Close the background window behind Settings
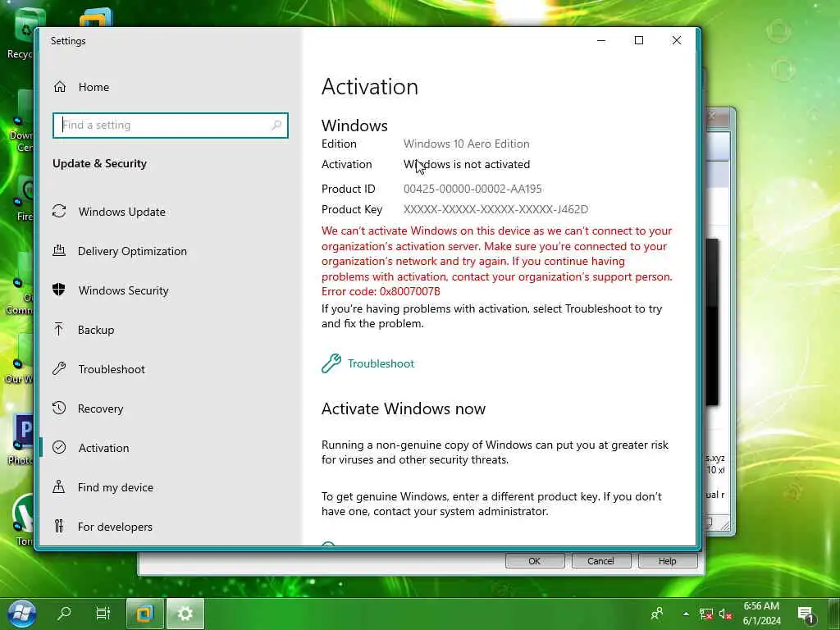 pyautogui.click(x=713, y=116)
